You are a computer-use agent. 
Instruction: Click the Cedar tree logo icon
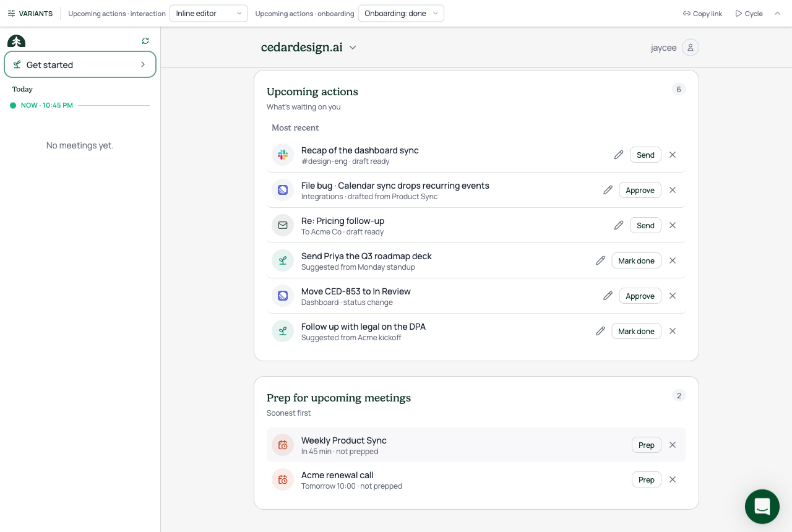17,41
